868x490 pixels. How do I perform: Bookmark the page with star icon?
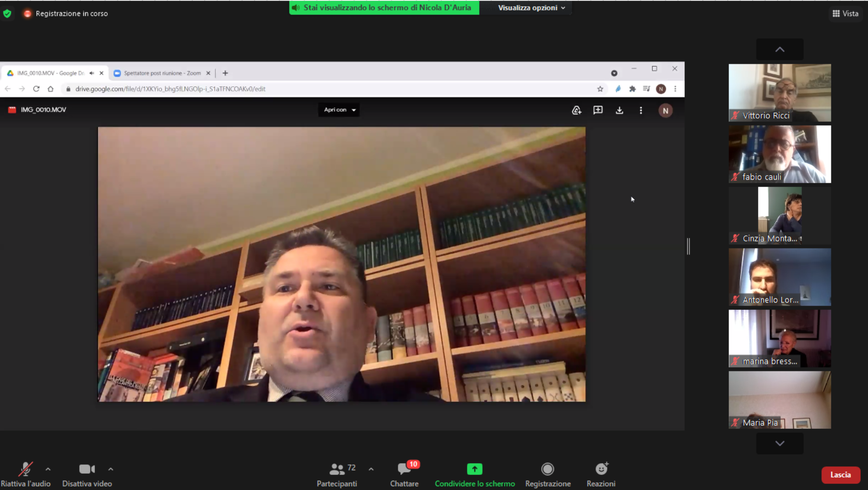[x=600, y=89]
